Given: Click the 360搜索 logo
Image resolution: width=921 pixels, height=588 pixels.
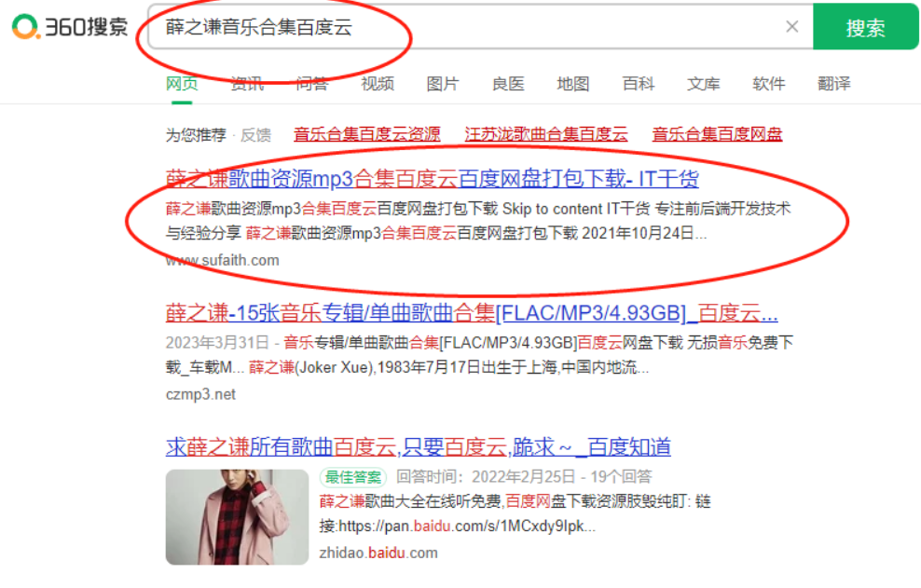Looking at the screenshot, I should coord(70,26).
